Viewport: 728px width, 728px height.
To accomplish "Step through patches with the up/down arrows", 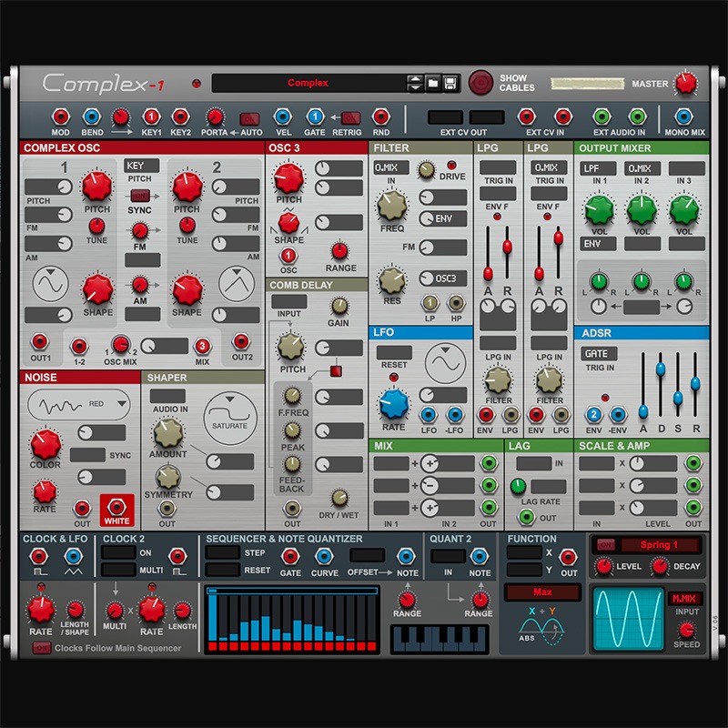I will 415,84.
